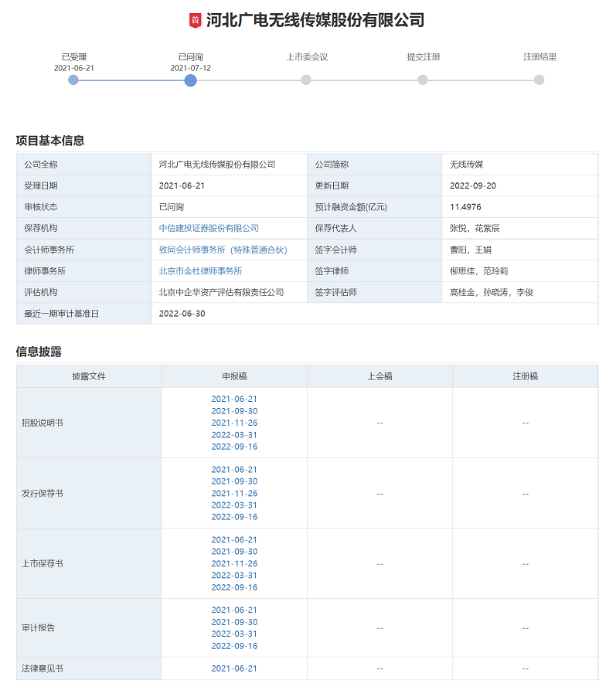Open 审计报告 filing dated 2021-09-30
This screenshot has height=690, width=616.
[234, 622]
